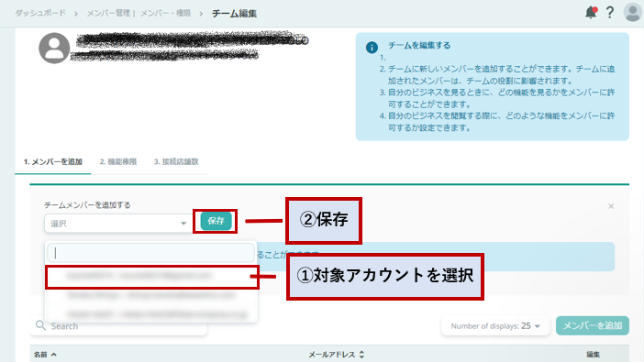Click the 編集 column header
The image size is (644, 362).
coord(593,354)
